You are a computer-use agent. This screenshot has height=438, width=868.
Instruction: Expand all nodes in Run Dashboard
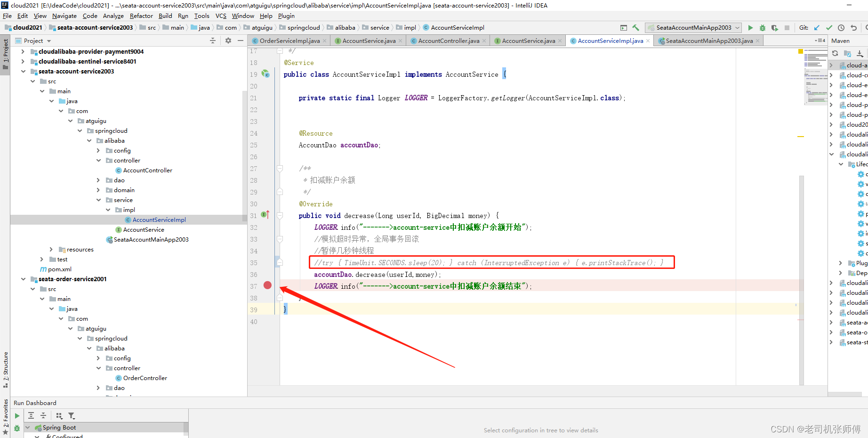click(x=31, y=415)
